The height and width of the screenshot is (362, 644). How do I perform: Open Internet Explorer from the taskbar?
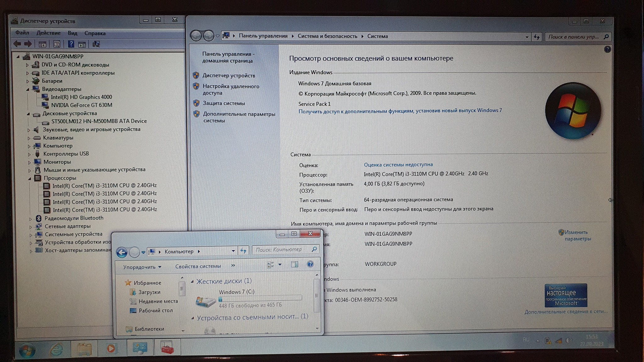(57, 349)
